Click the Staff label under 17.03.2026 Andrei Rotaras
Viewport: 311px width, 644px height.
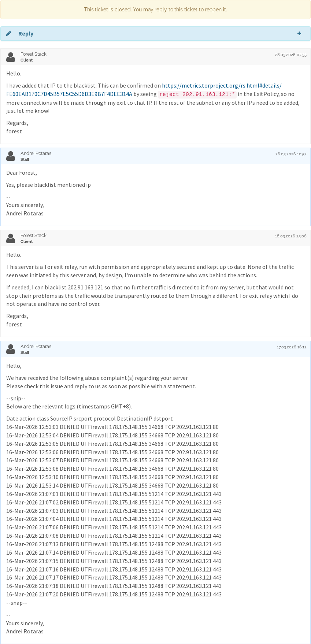[x=25, y=352]
